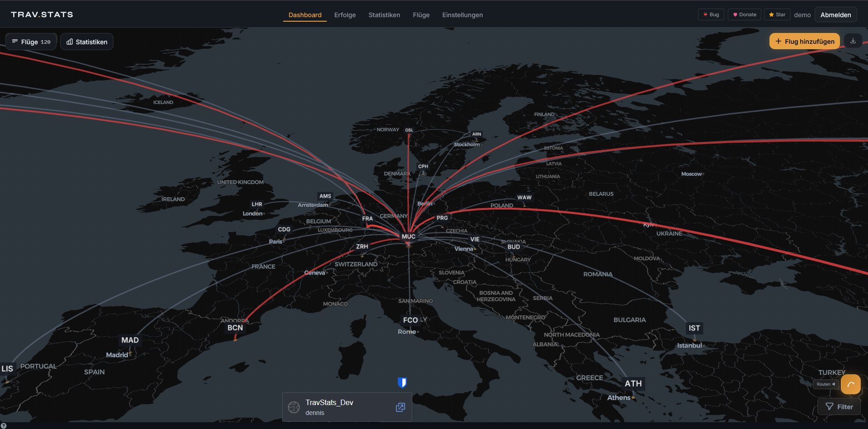
Task: Star the project with Star button
Action: click(777, 14)
